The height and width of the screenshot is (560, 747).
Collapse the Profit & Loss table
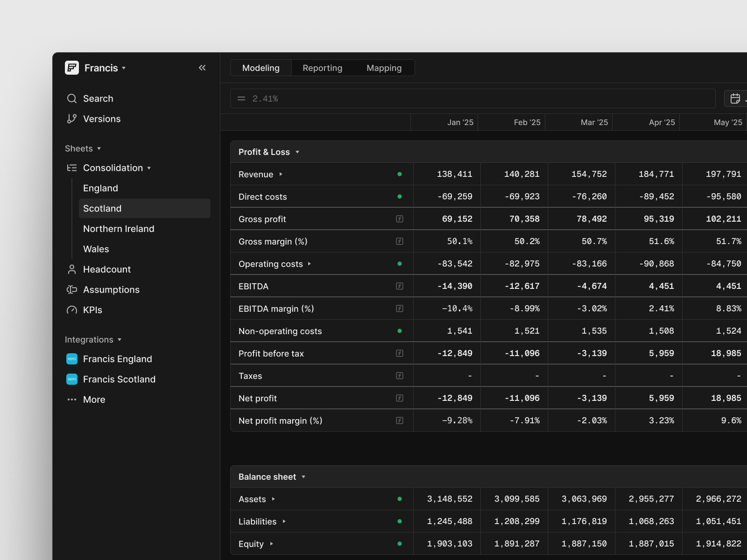297,152
